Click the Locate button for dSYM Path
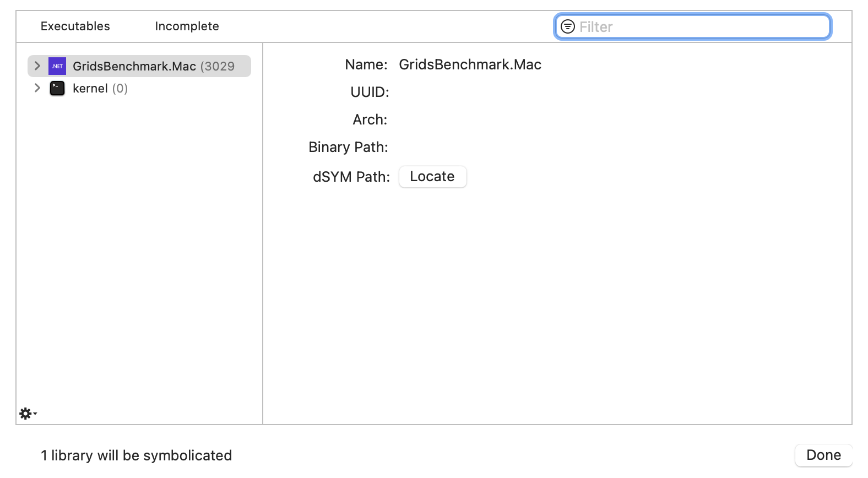The height and width of the screenshot is (478, 868). click(432, 176)
